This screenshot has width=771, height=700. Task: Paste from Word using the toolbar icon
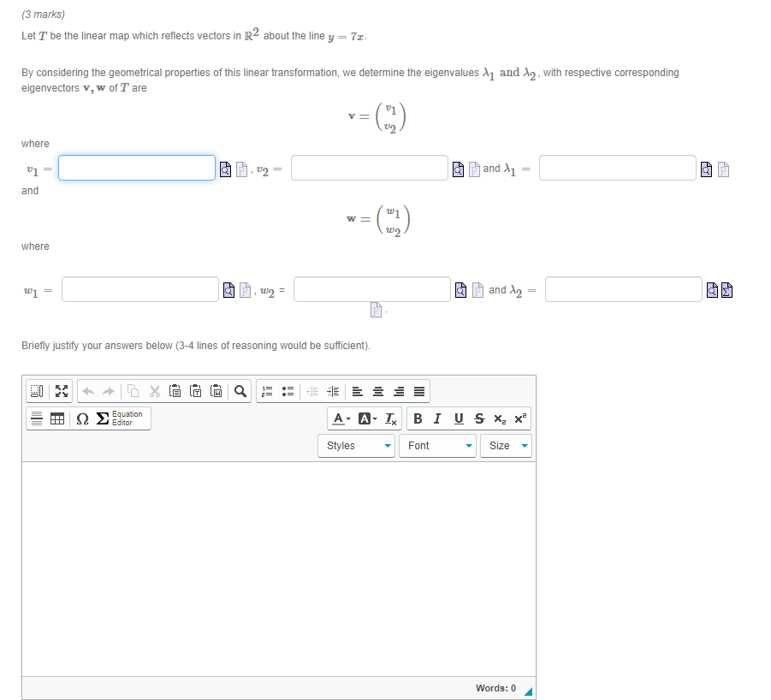[216, 390]
